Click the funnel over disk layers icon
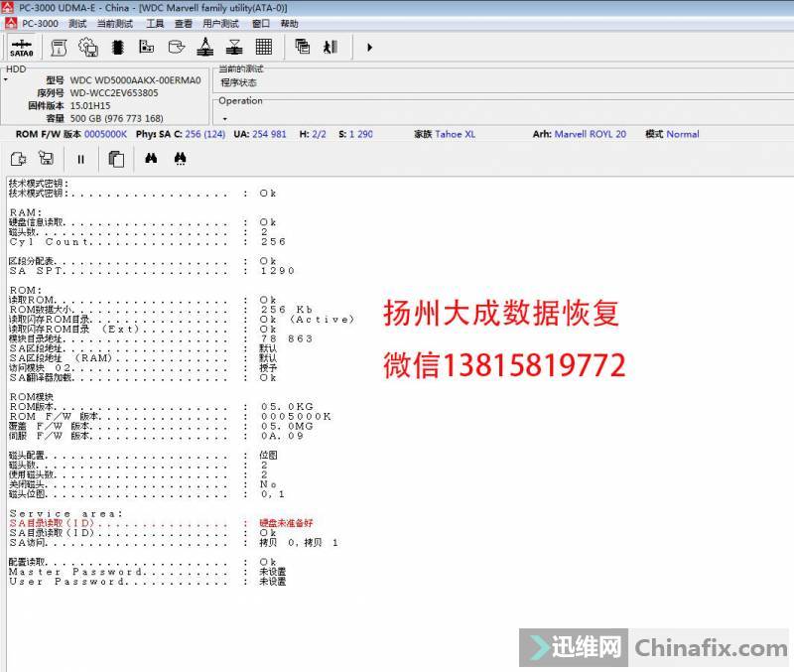The image size is (794, 672). [234, 47]
